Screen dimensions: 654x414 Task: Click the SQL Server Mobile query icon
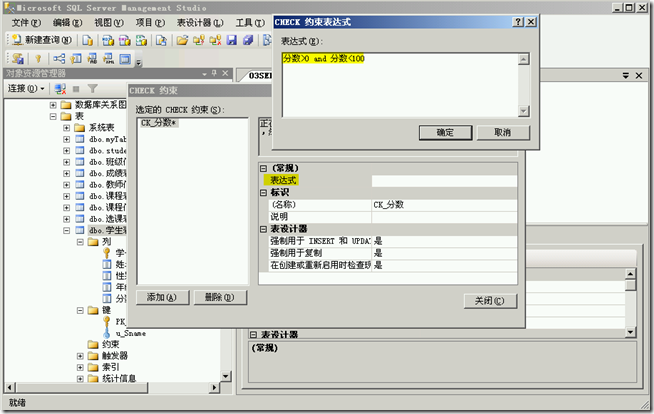coord(161,40)
